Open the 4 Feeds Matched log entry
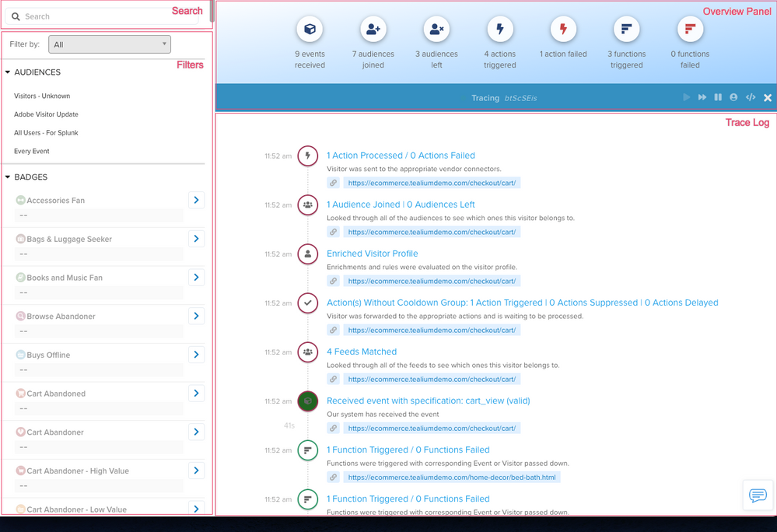 coord(361,352)
